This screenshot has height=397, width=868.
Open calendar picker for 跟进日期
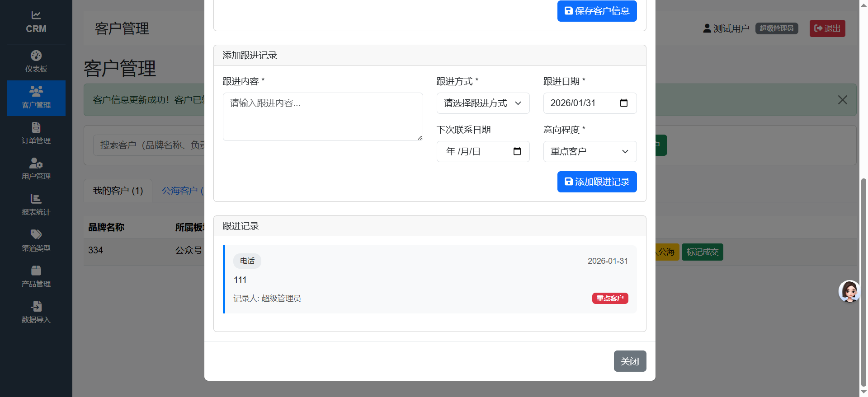point(624,103)
